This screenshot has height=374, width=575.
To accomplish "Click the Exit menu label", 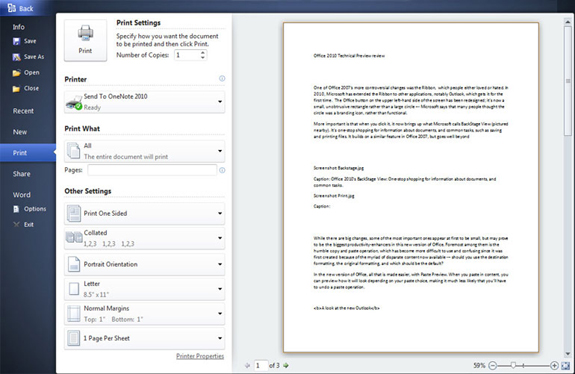I will pyautogui.click(x=29, y=224).
